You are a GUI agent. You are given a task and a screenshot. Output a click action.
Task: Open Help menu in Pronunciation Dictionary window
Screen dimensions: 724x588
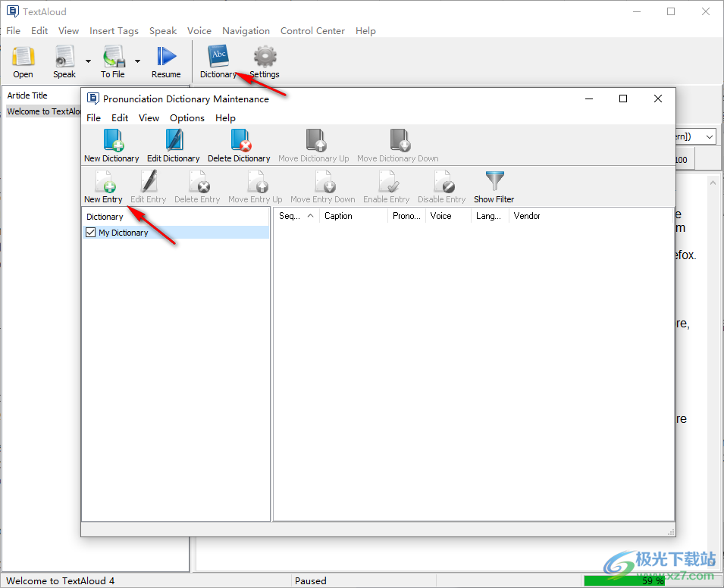225,118
